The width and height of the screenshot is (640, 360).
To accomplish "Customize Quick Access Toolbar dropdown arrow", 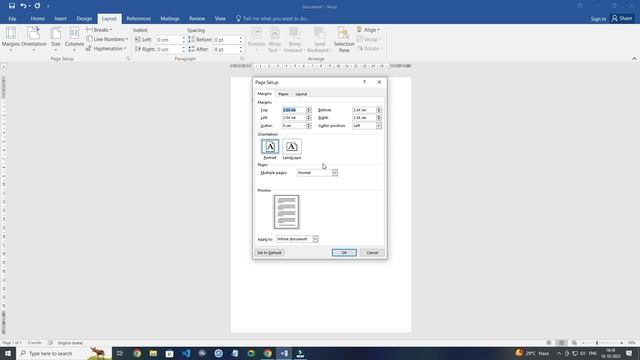I will pyautogui.click(x=48, y=6).
